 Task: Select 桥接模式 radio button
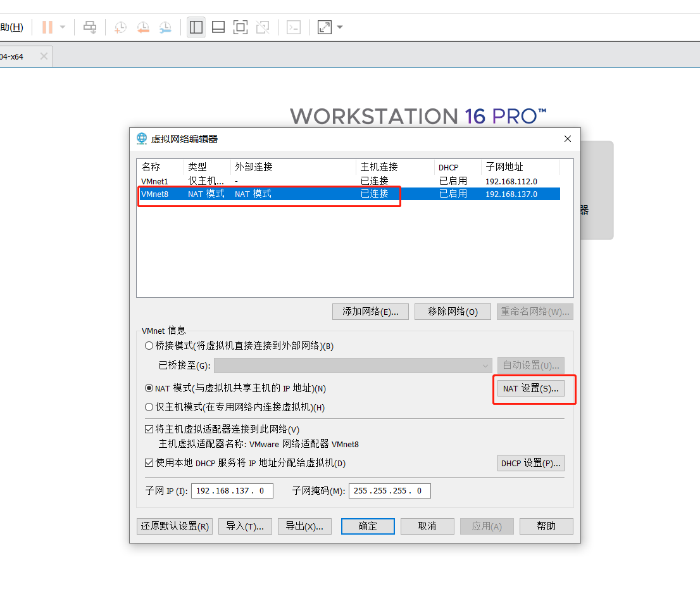click(x=149, y=346)
